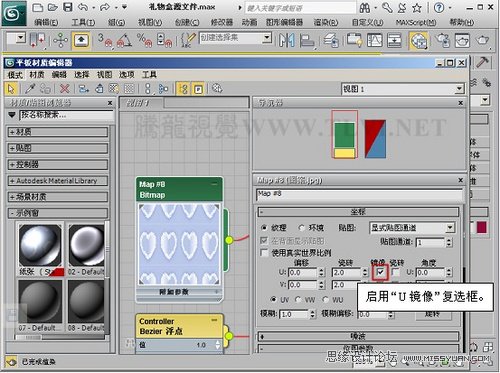The width and height of the screenshot is (500, 373).
Task: Check 使用真实世界比例 checkbox
Action: click(264, 253)
